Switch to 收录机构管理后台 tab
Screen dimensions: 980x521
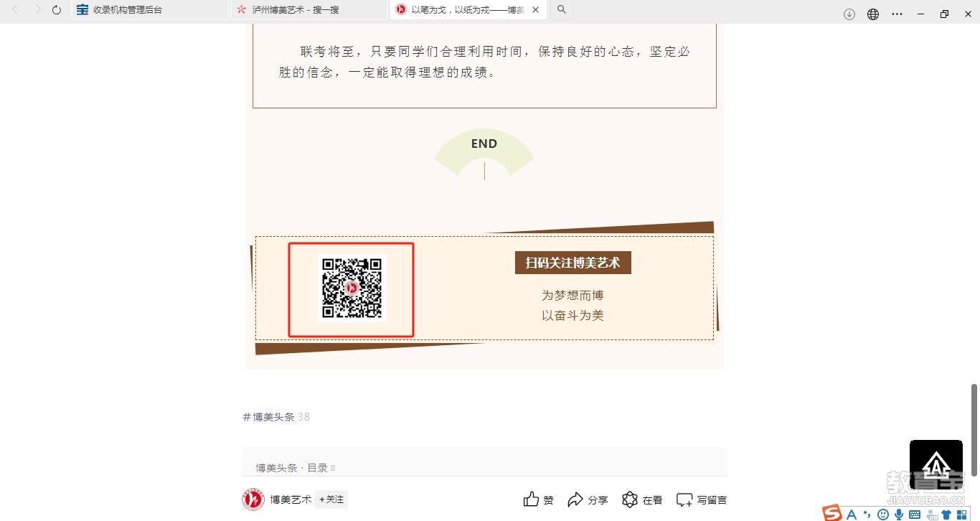click(x=150, y=10)
